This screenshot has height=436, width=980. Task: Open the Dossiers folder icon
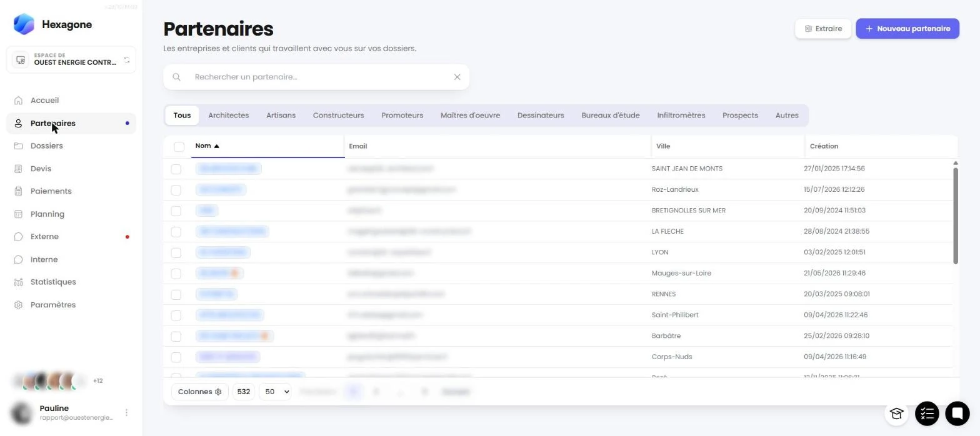[18, 146]
